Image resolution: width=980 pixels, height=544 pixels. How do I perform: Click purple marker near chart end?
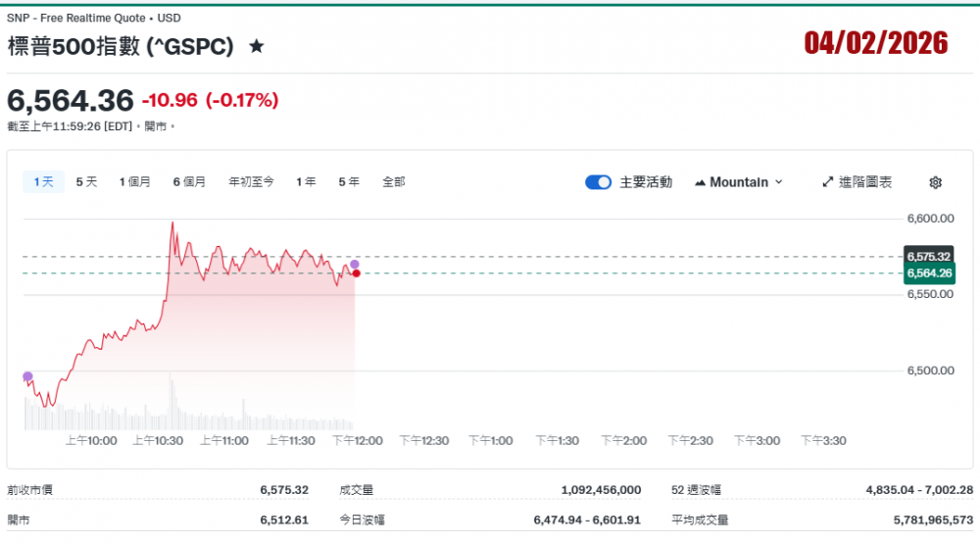354,265
